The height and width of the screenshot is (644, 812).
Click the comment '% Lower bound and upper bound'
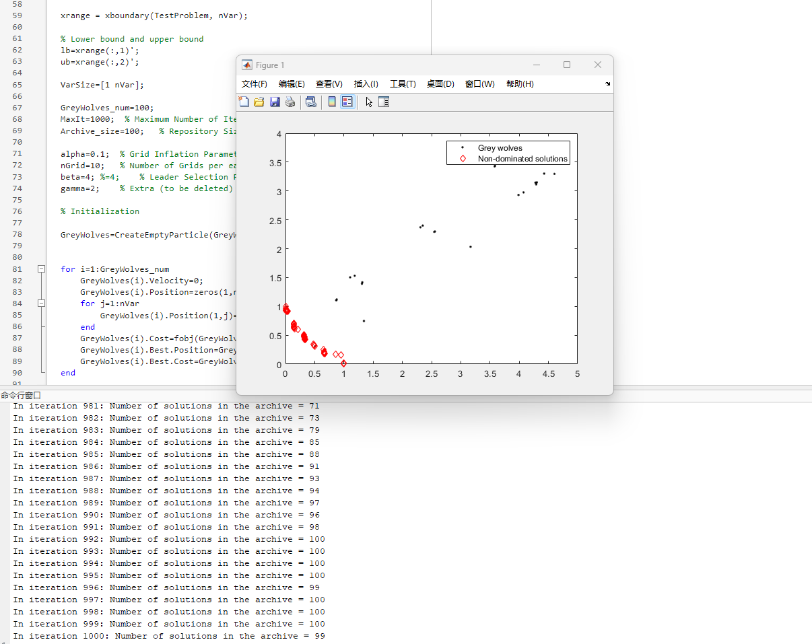(132, 39)
